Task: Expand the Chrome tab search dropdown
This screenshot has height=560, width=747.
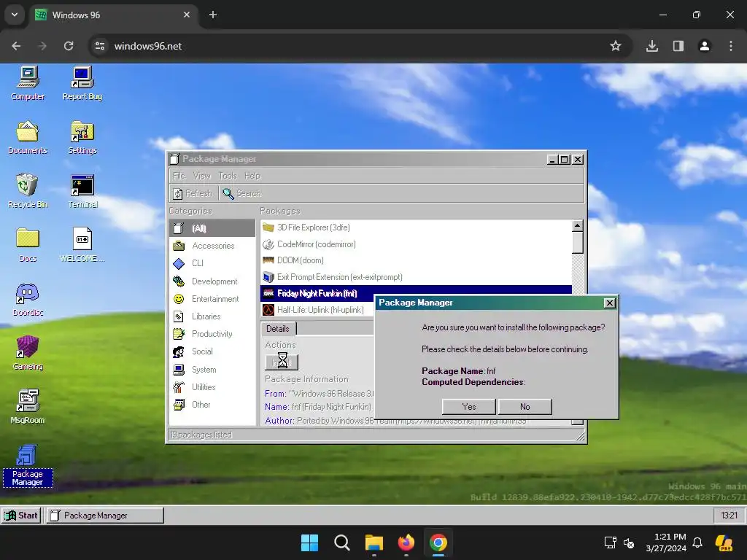Action: (15, 15)
